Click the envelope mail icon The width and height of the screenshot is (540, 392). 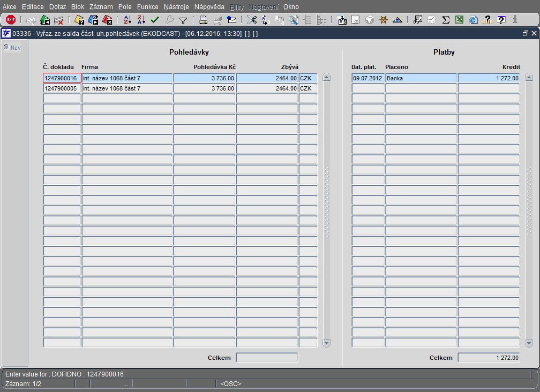point(232,20)
